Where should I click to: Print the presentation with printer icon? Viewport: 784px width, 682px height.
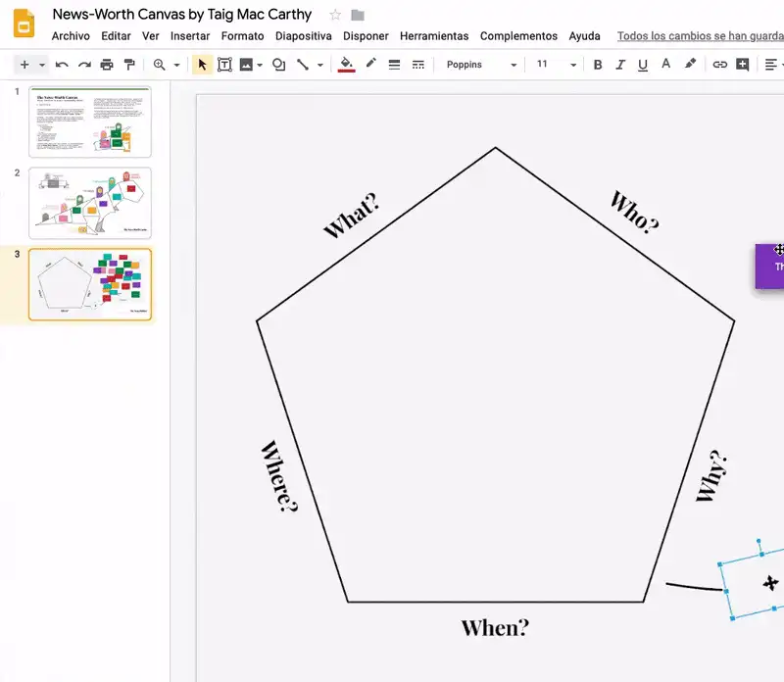click(107, 65)
